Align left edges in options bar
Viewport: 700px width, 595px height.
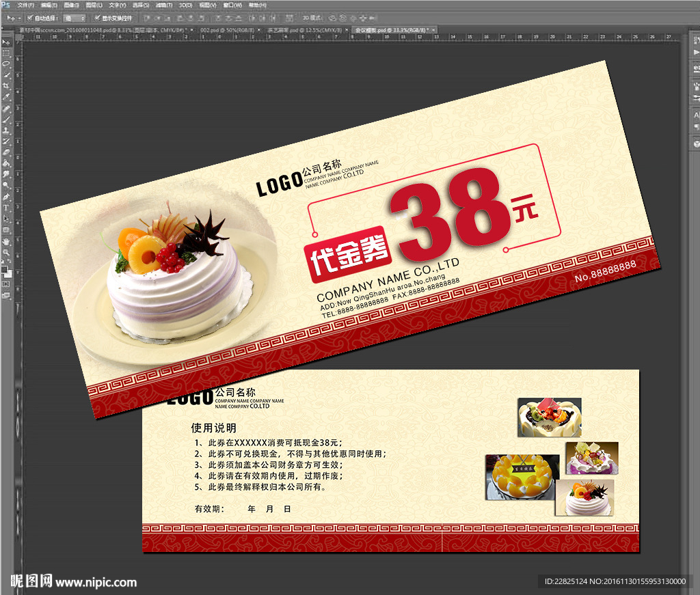(180, 18)
